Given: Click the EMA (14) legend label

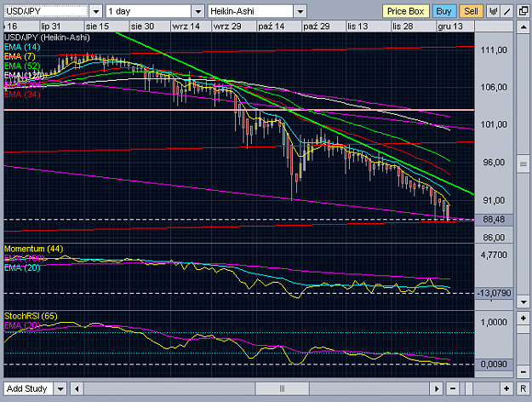Looking at the screenshot, I should pyautogui.click(x=22, y=47).
